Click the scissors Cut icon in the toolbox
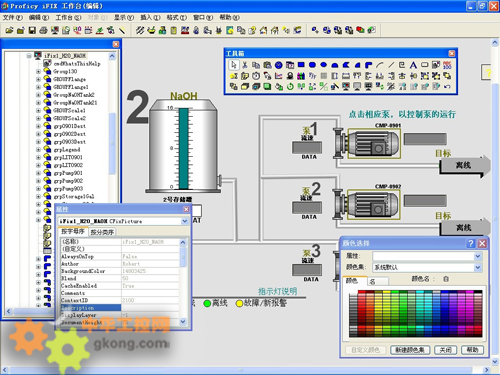The image size is (500, 375). click(245, 65)
